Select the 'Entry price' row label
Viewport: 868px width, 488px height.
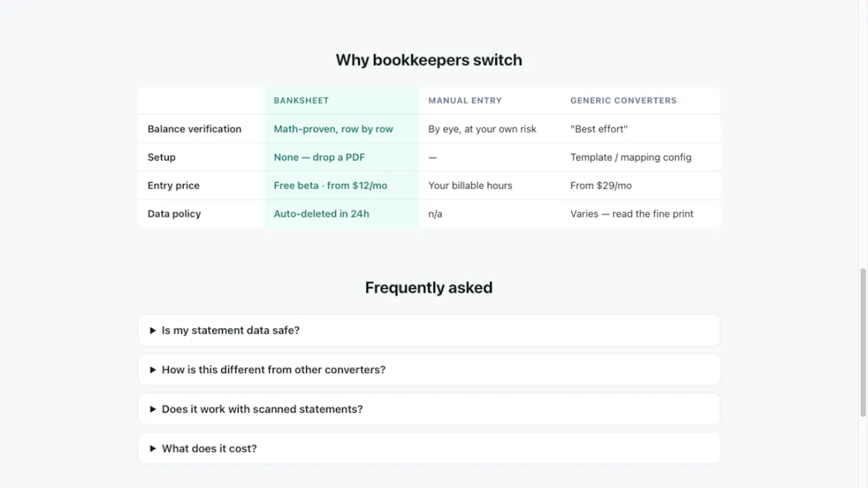pos(201,185)
